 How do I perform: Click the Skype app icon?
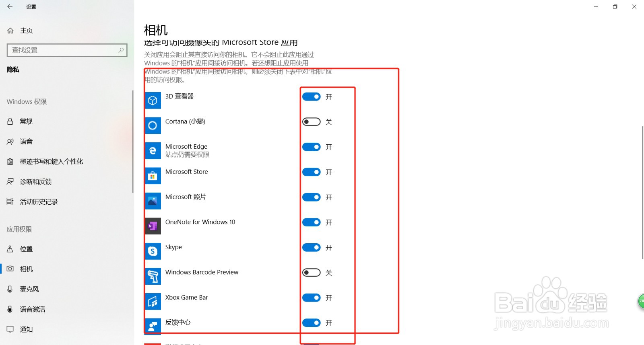tap(153, 251)
